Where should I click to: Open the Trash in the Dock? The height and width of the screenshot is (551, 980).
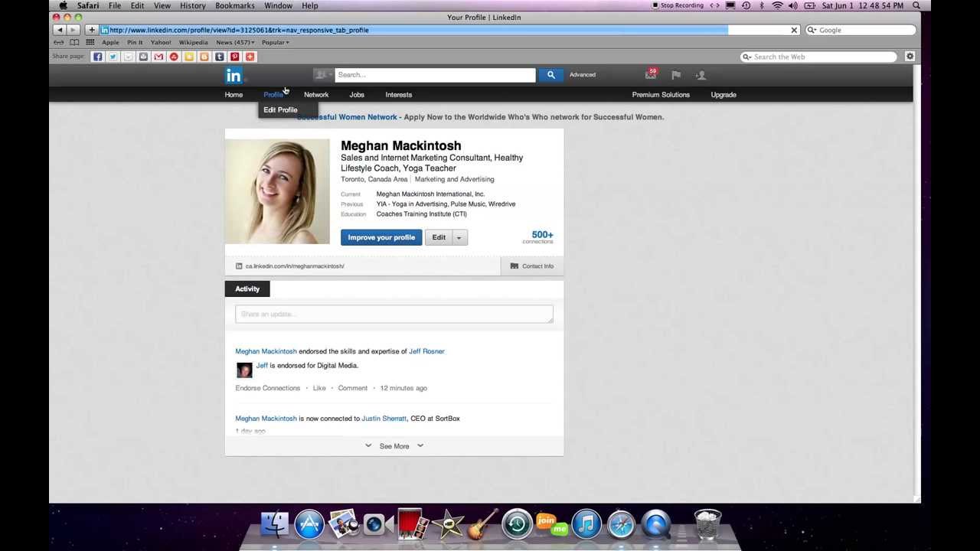click(x=707, y=524)
